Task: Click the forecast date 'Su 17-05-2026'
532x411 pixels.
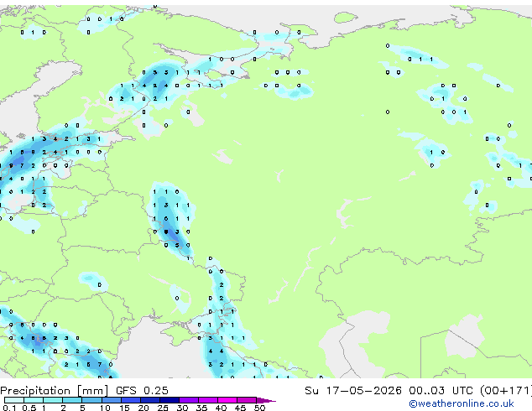Action: point(353,391)
